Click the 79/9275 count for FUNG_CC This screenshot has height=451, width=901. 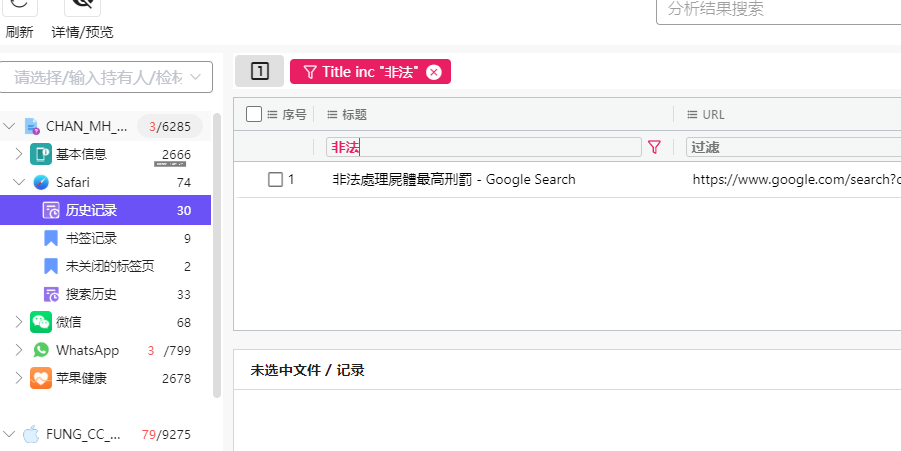(166, 435)
